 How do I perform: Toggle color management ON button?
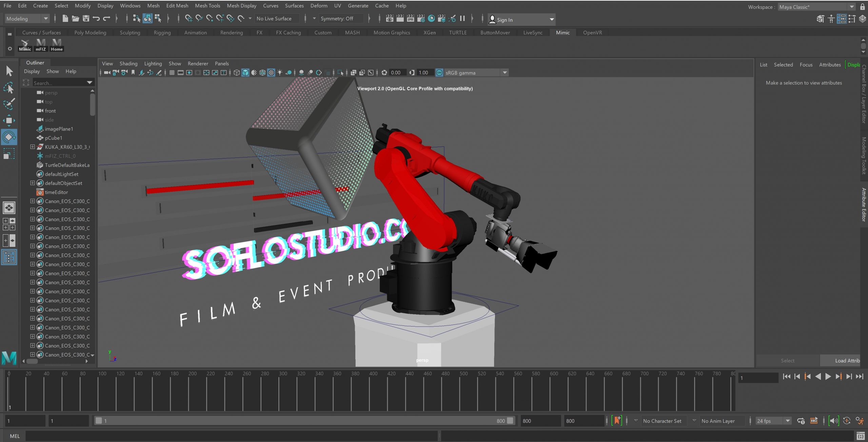(x=439, y=73)
